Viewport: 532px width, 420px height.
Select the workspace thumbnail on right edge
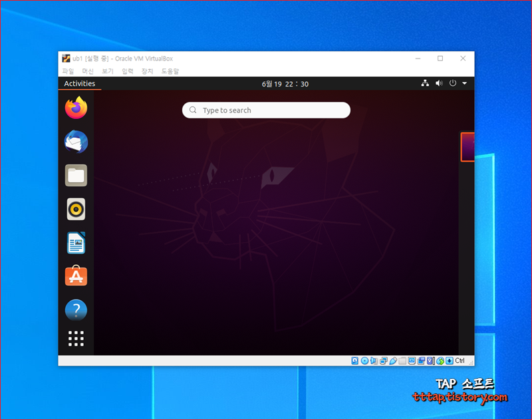tap(467, 146)
